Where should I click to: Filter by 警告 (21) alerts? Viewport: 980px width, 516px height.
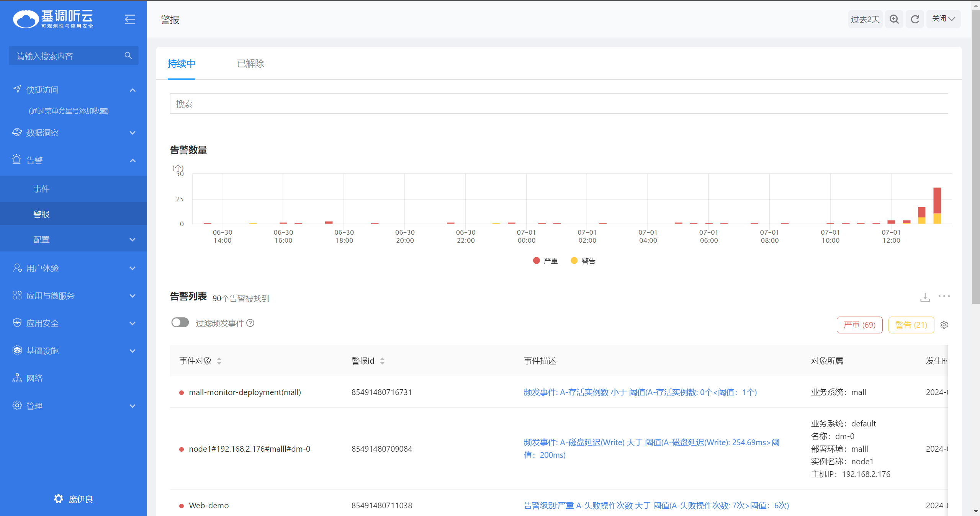click(911, 325)
